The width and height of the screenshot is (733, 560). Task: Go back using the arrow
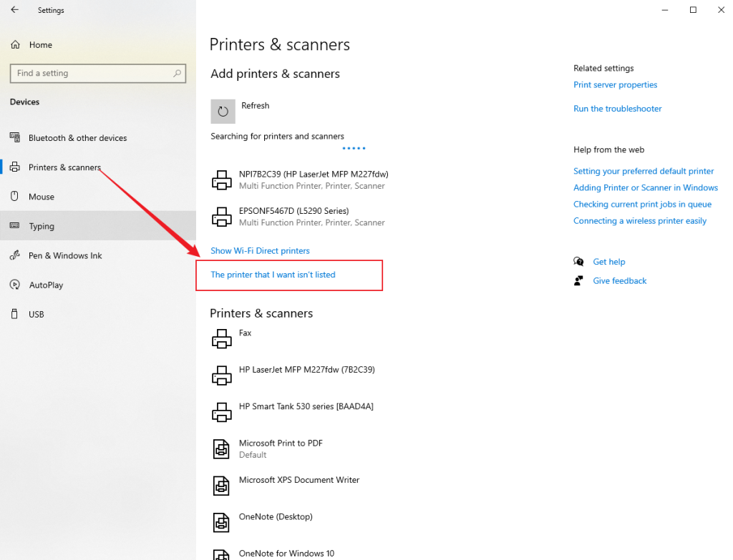[x=14, y=10]
